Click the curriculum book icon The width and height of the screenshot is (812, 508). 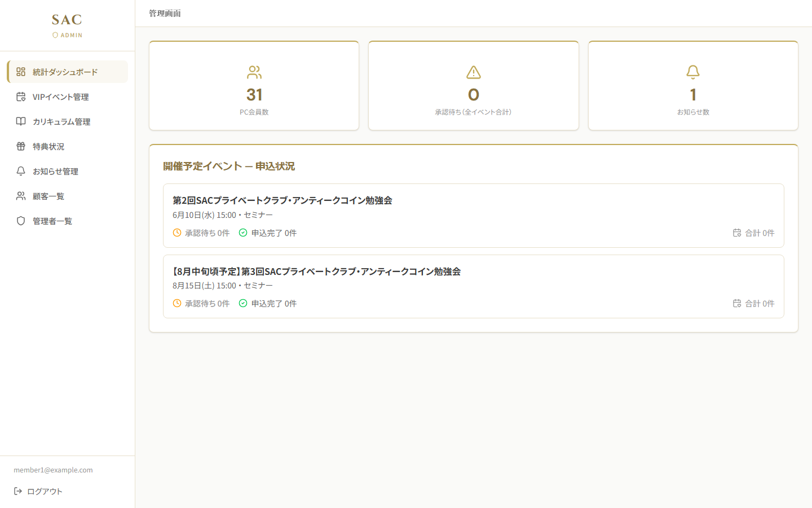click(x=21, y=121)
